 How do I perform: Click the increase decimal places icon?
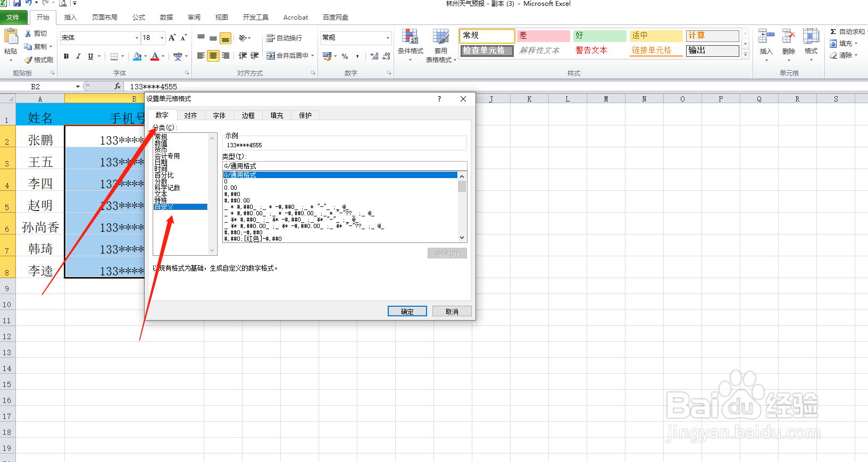coord(374,56)
